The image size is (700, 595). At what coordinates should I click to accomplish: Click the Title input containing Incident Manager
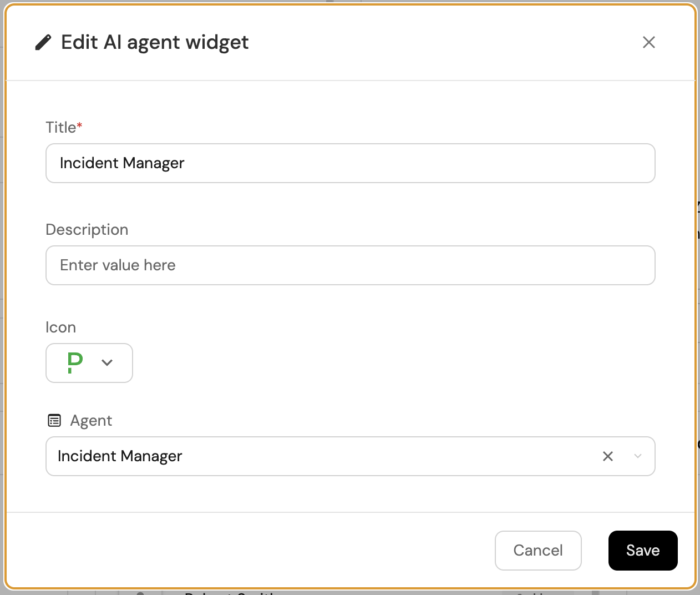point(350,163)
